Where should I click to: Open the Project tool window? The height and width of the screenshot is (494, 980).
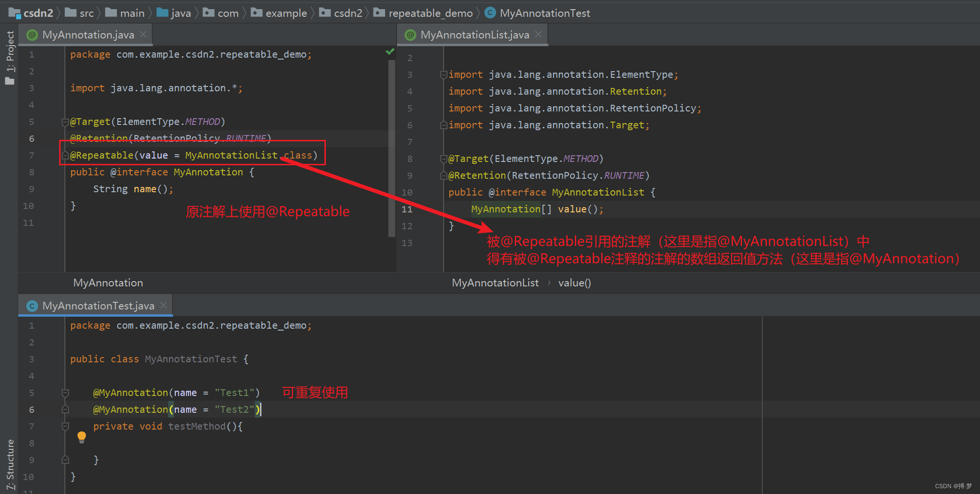click(x=10, y=58)
